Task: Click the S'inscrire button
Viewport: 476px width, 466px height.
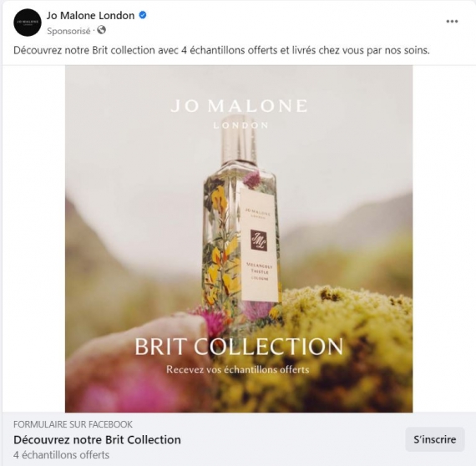Action: coord(435,439)
